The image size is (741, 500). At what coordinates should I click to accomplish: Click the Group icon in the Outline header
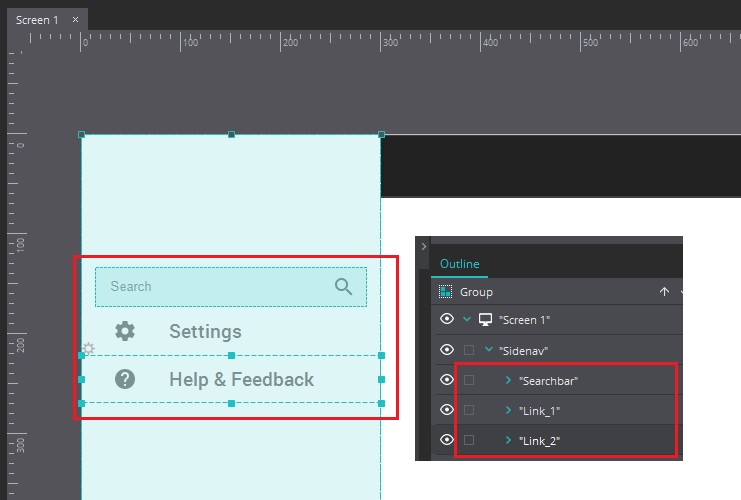[x=446, y=292]
